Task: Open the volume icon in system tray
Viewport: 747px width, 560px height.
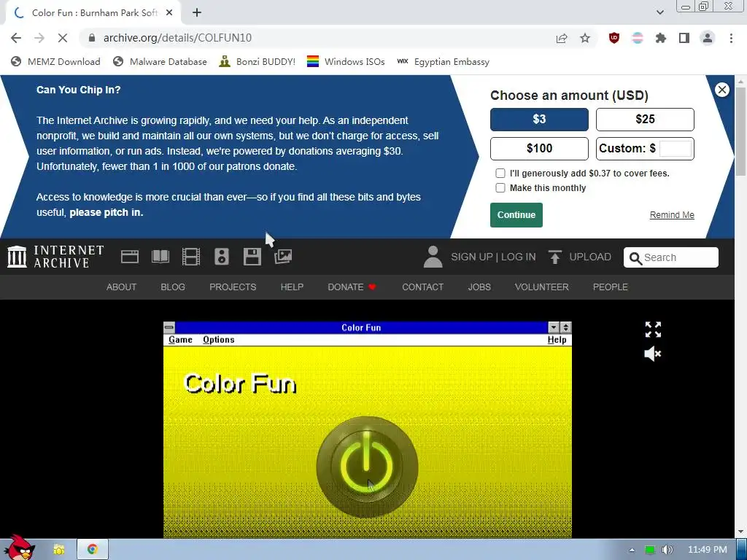Action: (667, 550)
